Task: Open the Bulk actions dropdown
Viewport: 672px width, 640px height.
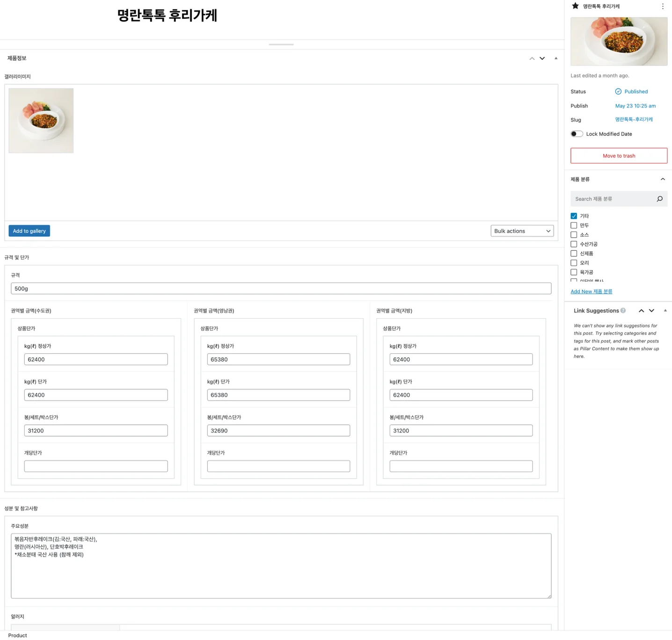Action: pyautogui.click(x=522, y=231)
